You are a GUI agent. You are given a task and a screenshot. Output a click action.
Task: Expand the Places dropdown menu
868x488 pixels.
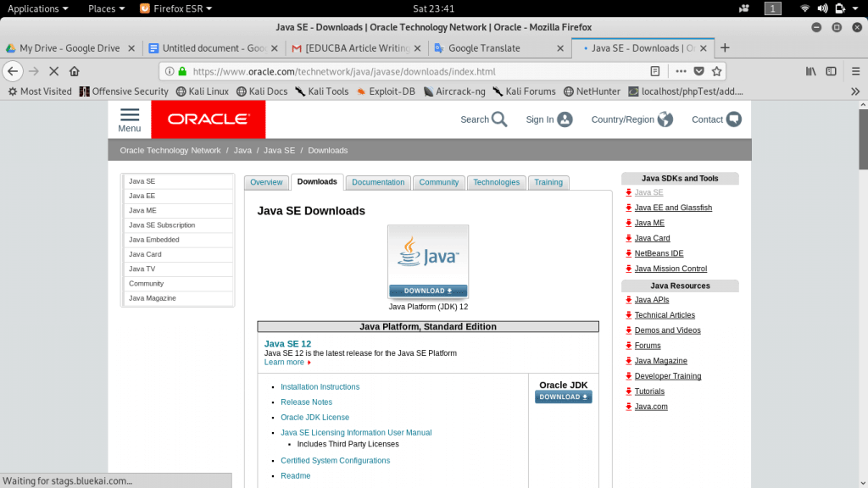pos(106,8)
